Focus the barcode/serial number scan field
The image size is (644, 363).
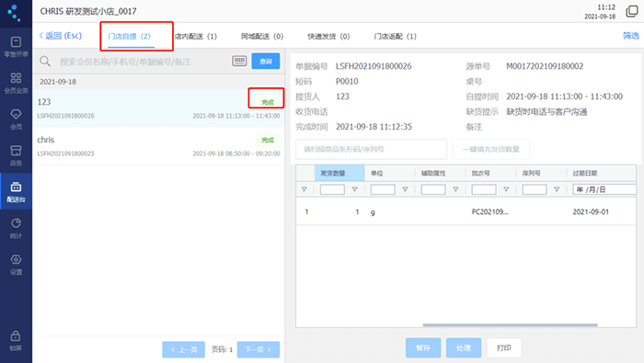[x=372, y=149]
